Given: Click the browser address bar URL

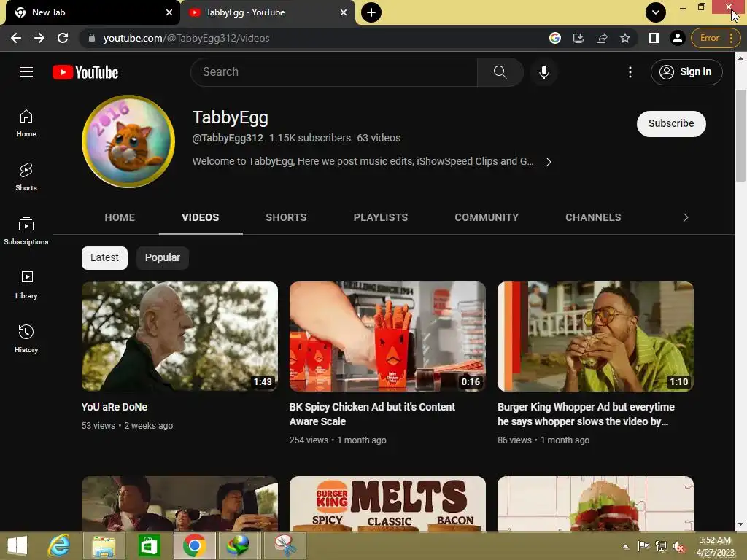Looking at the screenshot, I should 186,38.
